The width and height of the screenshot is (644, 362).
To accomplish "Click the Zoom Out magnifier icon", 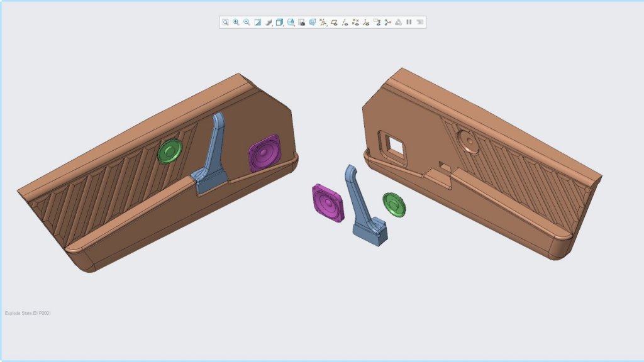I will [247, 22].
